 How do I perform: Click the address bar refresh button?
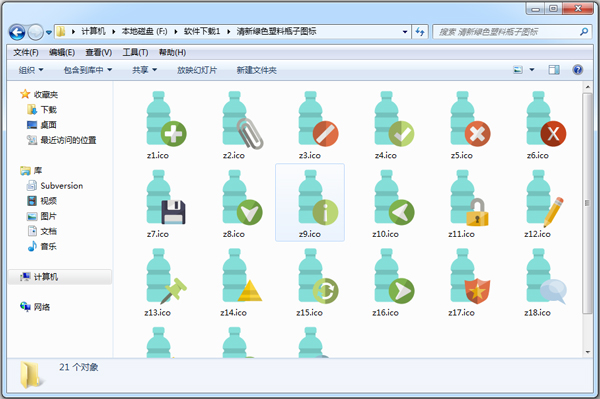click(x=420, y=32)
